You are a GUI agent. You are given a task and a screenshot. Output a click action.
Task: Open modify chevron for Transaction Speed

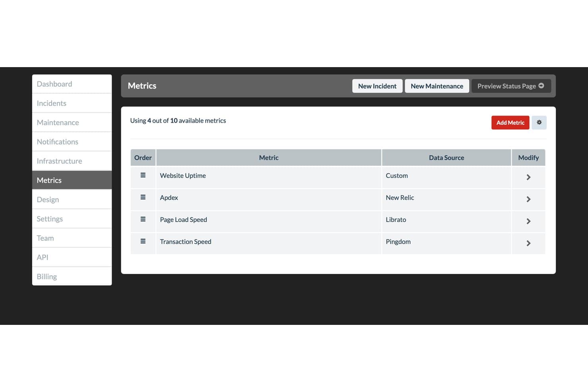tap(528, 243)
